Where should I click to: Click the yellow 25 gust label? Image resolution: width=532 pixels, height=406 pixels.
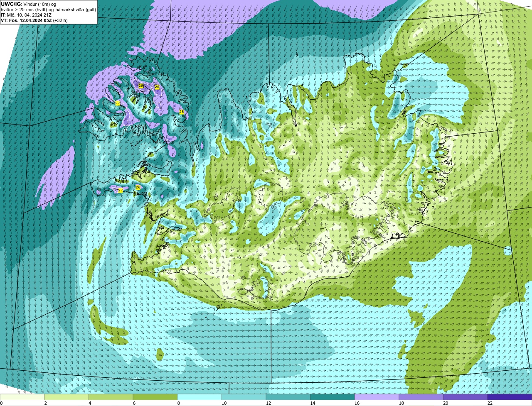pos(182,112)
